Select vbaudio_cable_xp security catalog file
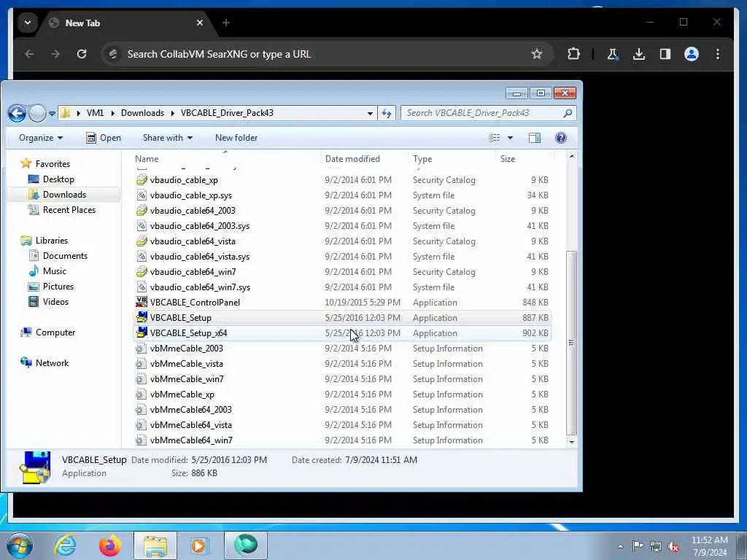The width and height of the screenshot is (747, 560). (342, 180)
